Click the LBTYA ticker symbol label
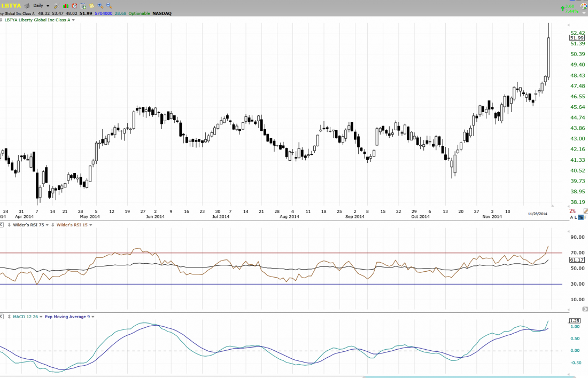This screenshot has width=588, height=378. 11,6
